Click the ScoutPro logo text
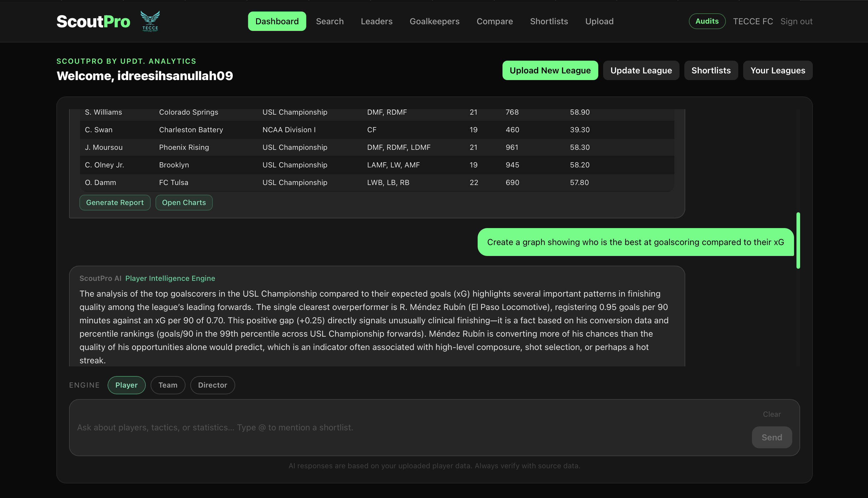Viewport: 868px width, 498px height. [x=93, y=21]
